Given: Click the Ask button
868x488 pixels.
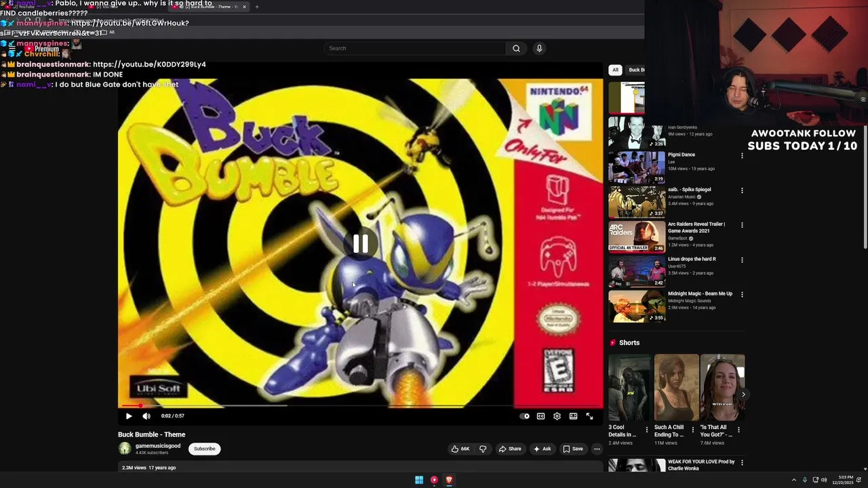Looking at the screenshot, I should pos(542,449).
